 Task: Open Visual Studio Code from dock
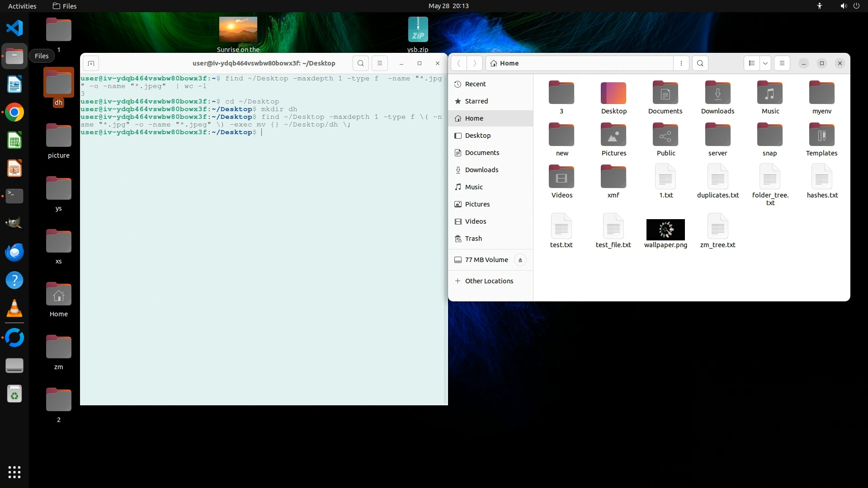pos(14,28)
